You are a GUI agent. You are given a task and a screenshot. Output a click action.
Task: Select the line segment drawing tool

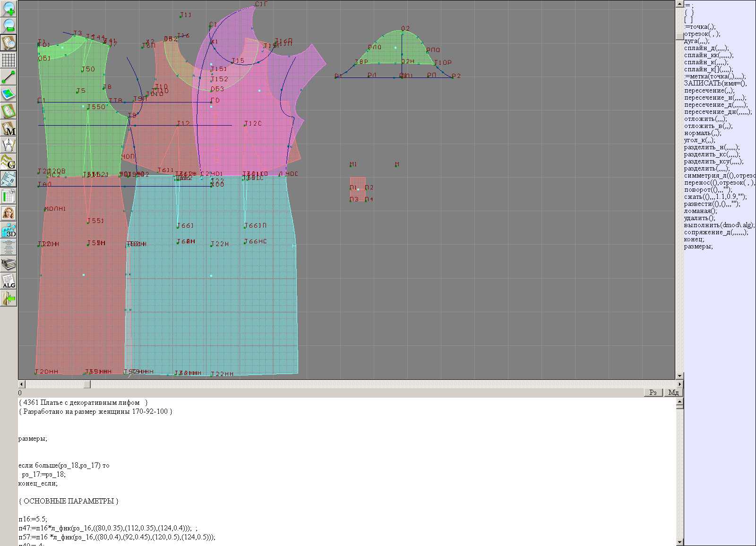coord(9,77)
